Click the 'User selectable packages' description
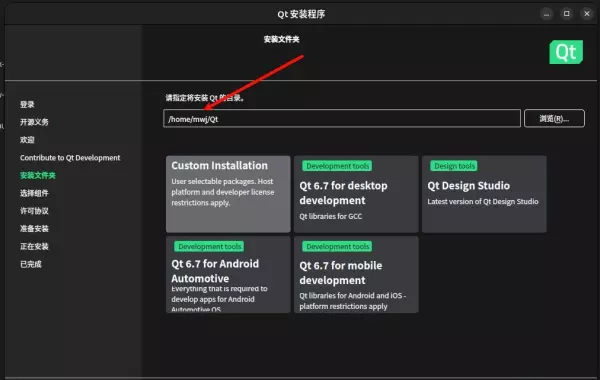The width and height of the screenshot is (600, 380). (223, 192)
